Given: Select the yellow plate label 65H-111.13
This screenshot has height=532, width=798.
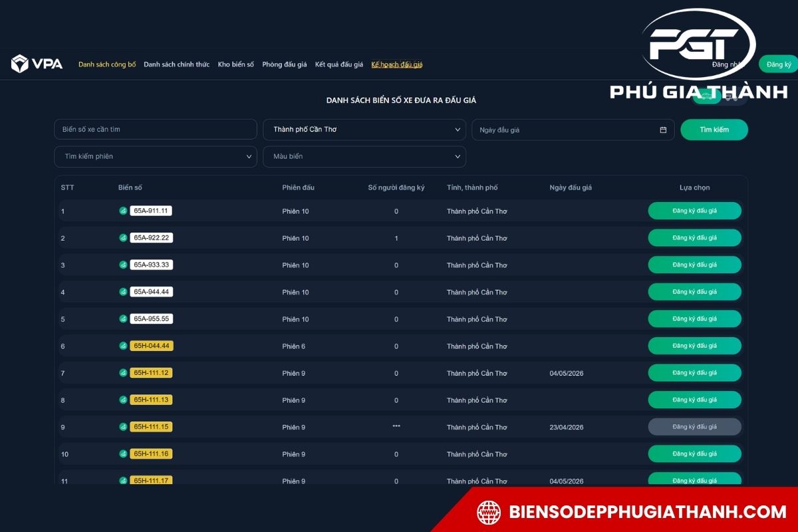Looking at the screenshot, I should tap(151, 400).
